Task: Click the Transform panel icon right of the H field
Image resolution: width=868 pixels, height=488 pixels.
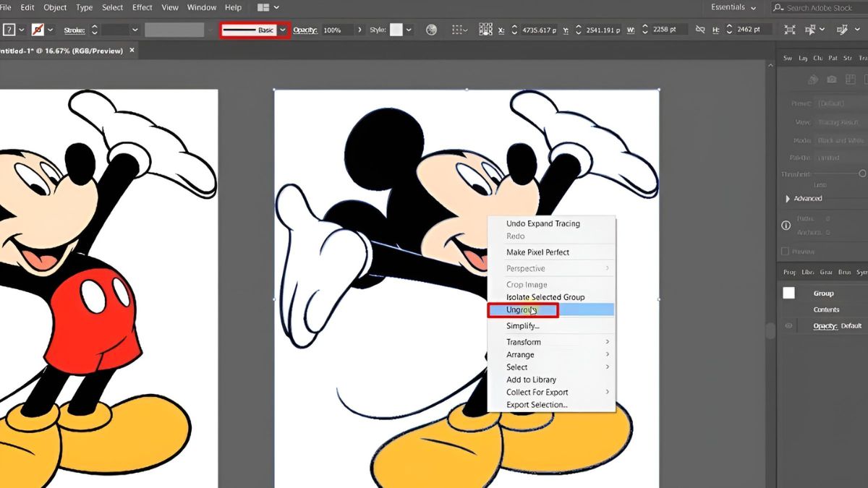Action: coord(789,30)
